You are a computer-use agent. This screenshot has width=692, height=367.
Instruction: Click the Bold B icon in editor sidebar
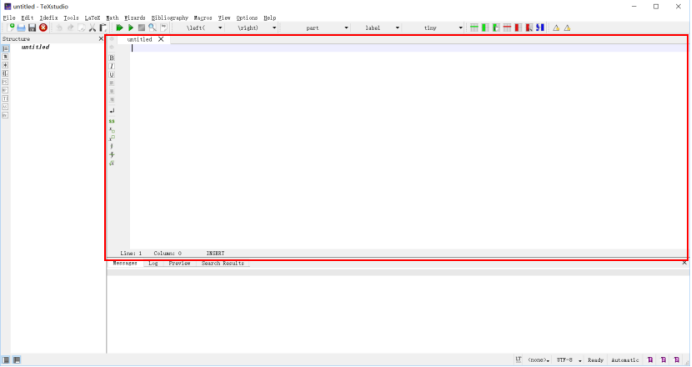point(112,58)
